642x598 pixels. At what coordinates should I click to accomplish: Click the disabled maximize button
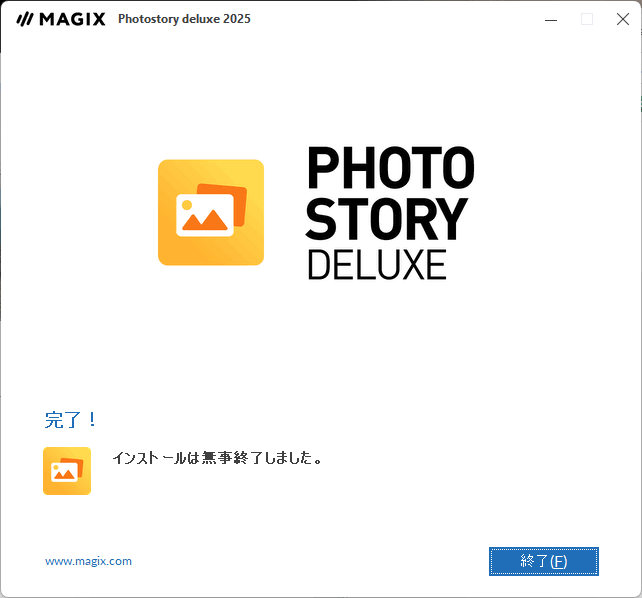(x=587, y=19)
